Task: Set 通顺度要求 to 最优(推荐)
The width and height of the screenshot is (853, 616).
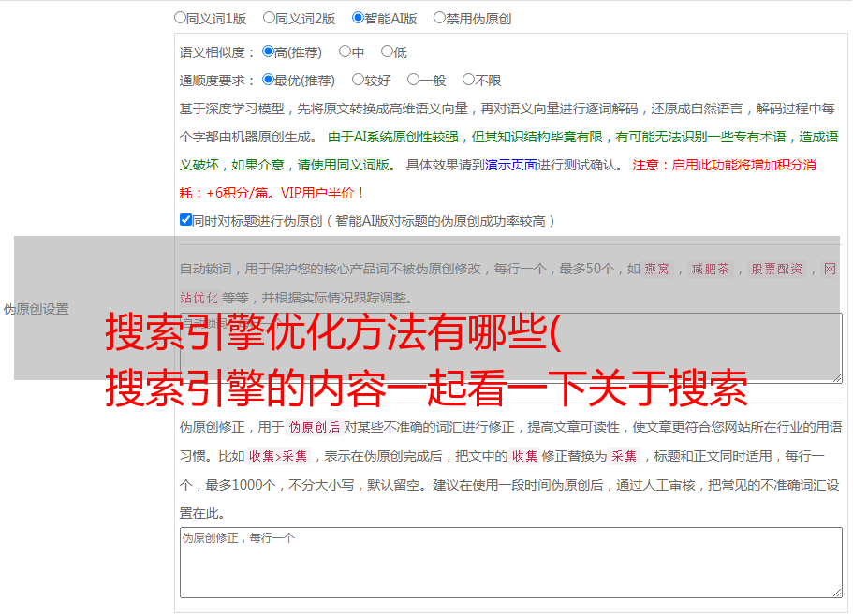Action: [x=268, y=80]
